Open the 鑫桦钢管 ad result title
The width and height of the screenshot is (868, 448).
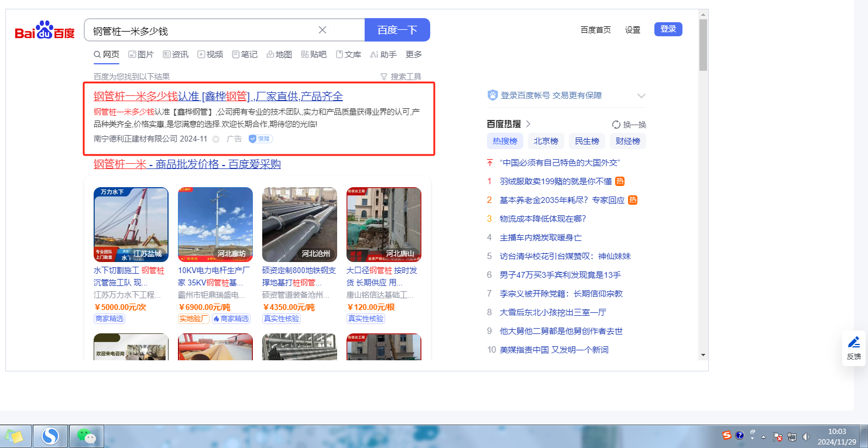coord(218,97)
